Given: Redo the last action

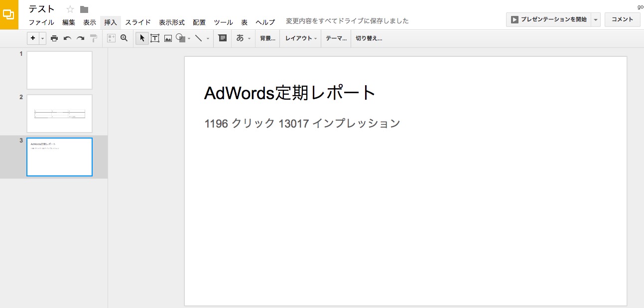Looking at the screenshot, I should (80, 38).
